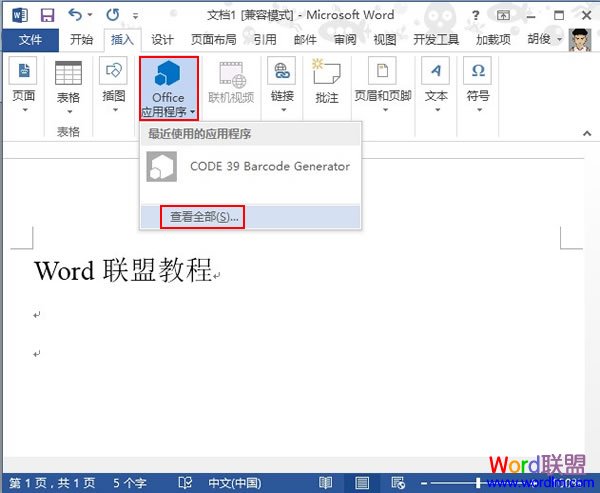The height and width of the screenshot is (493, 600).
Task: Click the Save icon in quick access toolbar
Action: pyautogui.click(x=47, y=15)
